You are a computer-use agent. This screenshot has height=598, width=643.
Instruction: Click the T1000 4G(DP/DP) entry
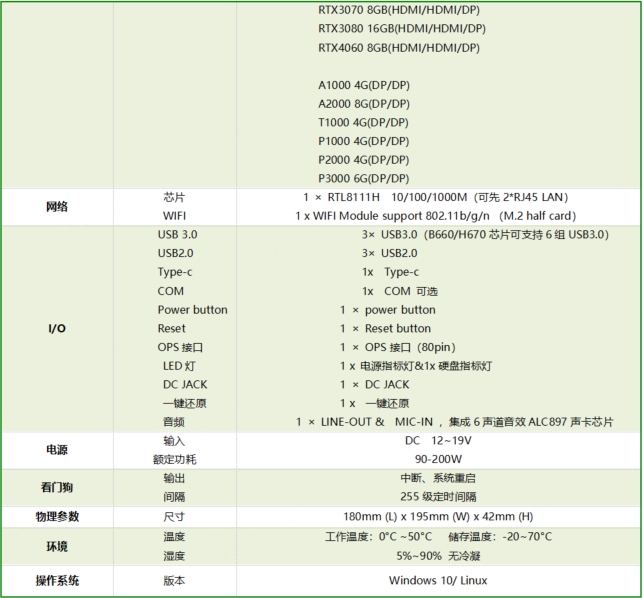363,123
